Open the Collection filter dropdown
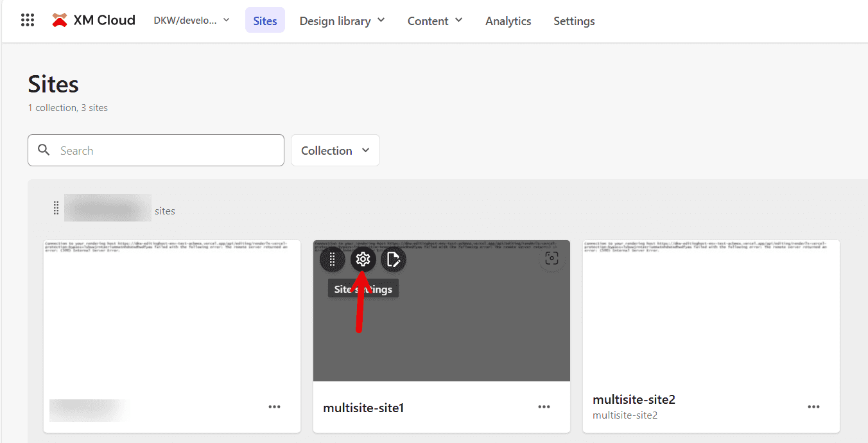The width and height of the screenshot is (868, 443). [335, 150]
